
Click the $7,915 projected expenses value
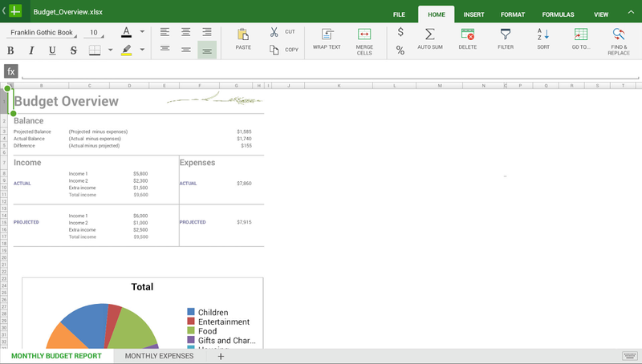(244, 222)
